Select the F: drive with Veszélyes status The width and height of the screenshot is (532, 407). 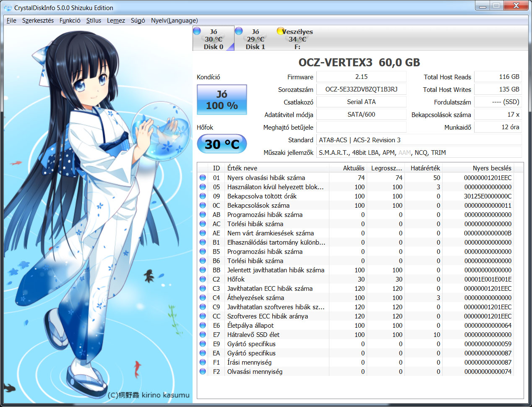click(x=297, y=39)
